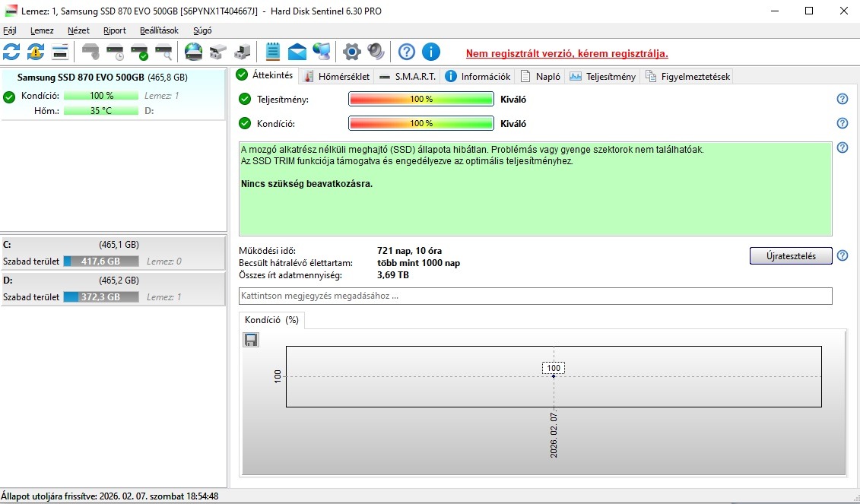The height and width of the screenshot is (504, 860).
Task: Click the disk with magnifier toolbar icon
Action: [163, 52]
